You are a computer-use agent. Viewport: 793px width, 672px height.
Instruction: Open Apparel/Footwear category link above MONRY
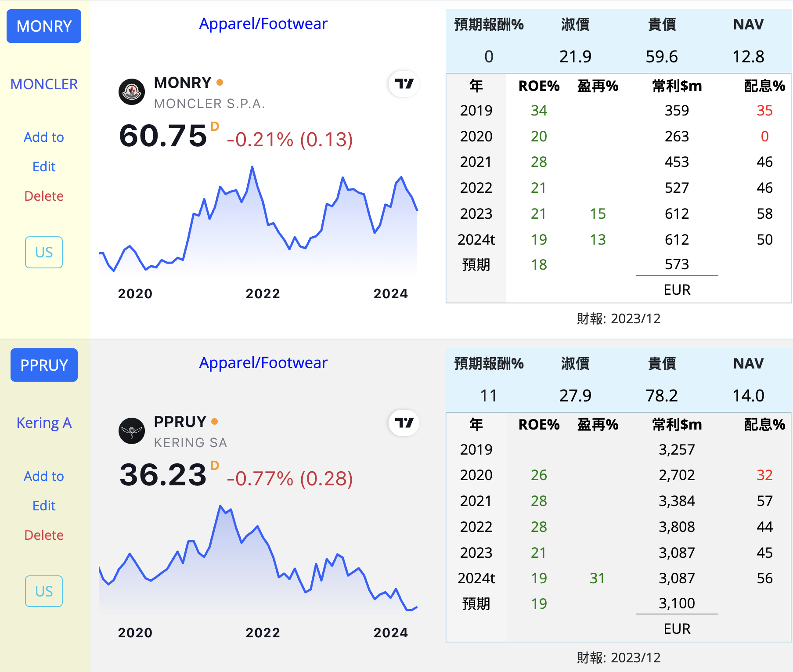[x=263, y=24]
